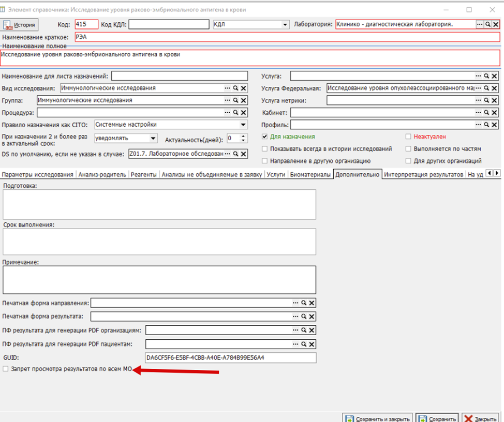Clear the Профиль field
The image size is (504, 422).
[x=494, y=125]
